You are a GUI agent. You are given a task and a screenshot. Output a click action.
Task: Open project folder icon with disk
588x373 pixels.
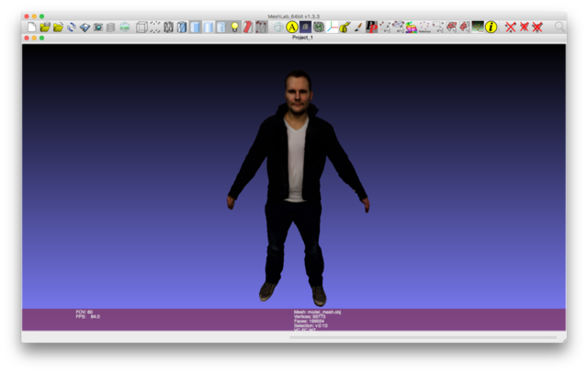(x=45, y=27)
